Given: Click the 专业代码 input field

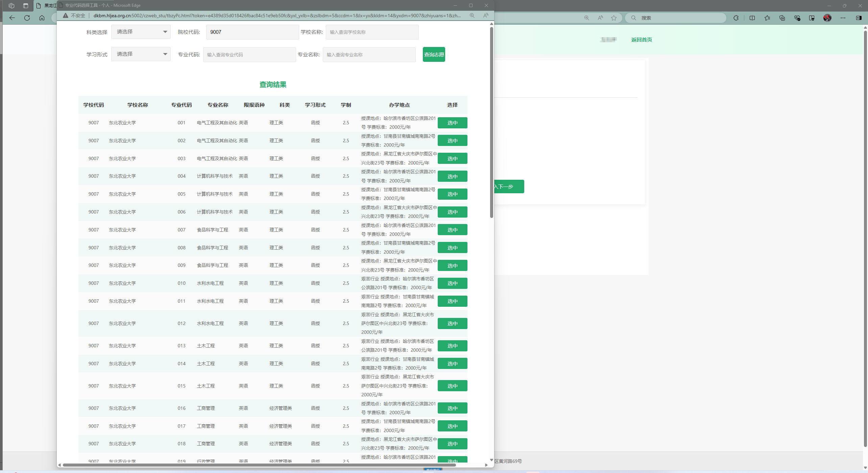Looking at the screenshot, I should (249, 55).
